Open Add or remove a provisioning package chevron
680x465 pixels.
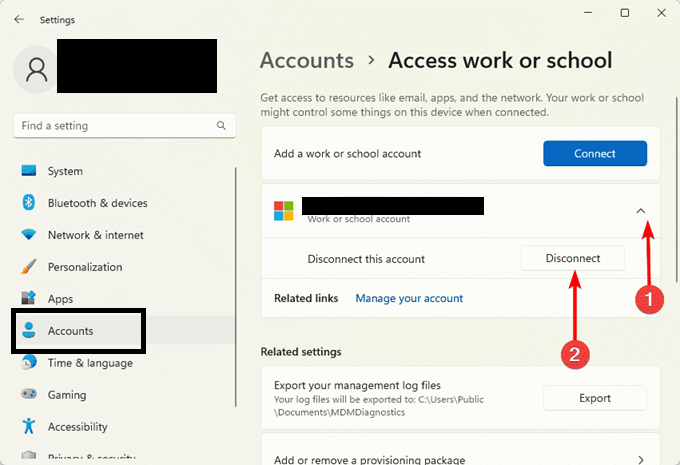(641, 459)
